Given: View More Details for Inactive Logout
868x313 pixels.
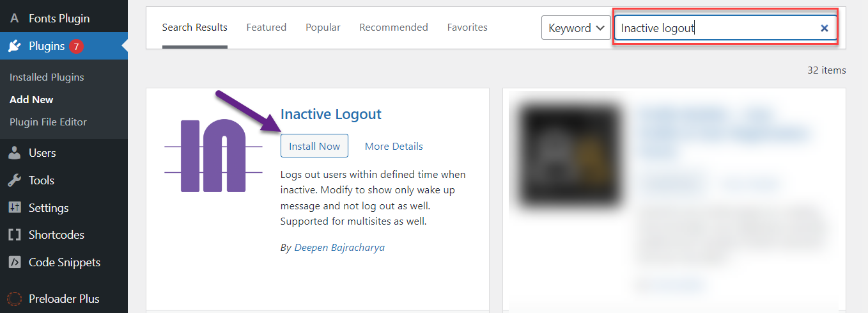Looking at the screenshot, I should 394,147.
